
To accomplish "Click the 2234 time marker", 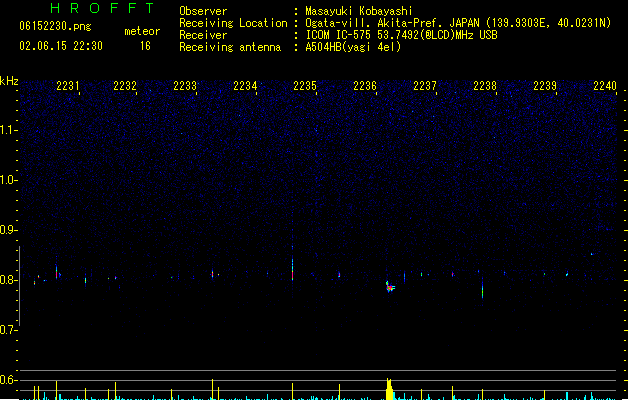I will tap(245, 86).
